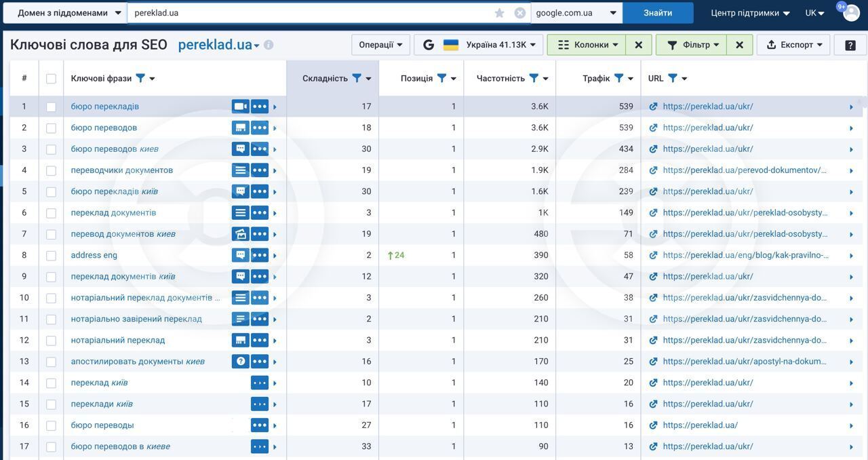
Task: Open three-dots menu for address eng
Action: point(260,255)
